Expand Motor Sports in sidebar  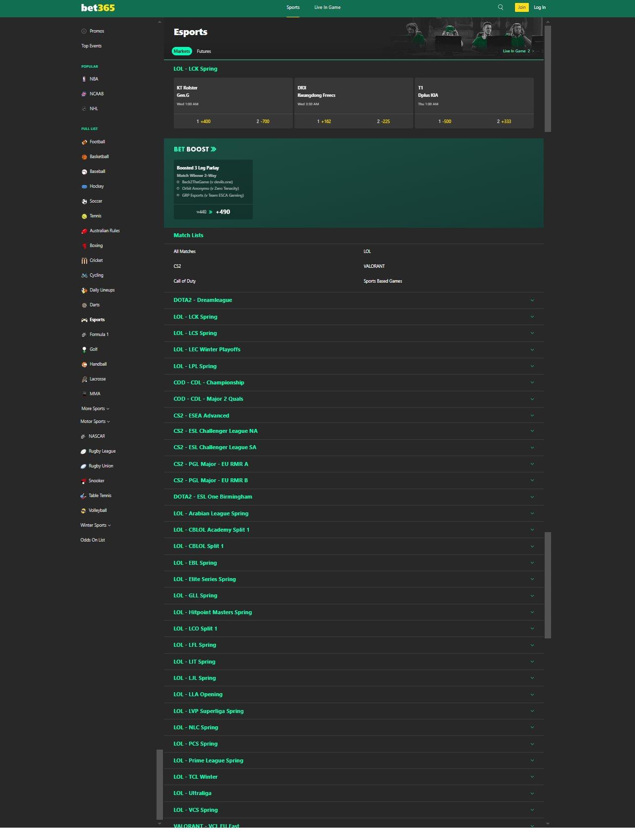click(x=95, y=421)
